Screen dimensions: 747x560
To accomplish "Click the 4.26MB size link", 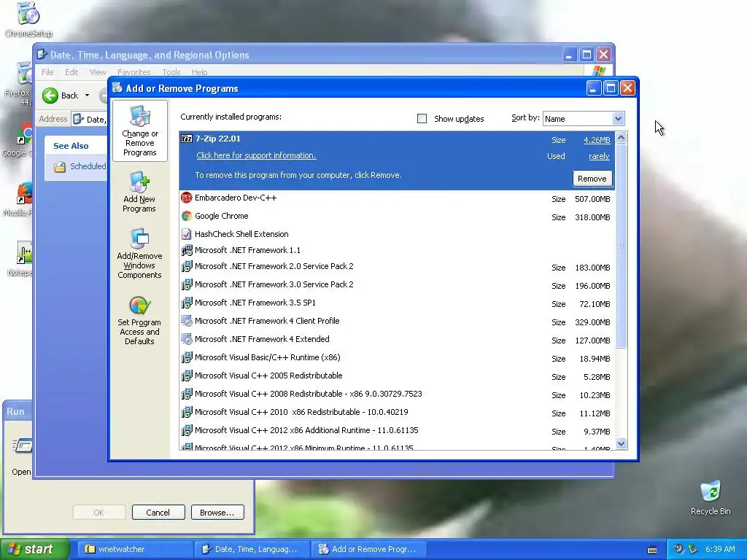I will (597, 140).
